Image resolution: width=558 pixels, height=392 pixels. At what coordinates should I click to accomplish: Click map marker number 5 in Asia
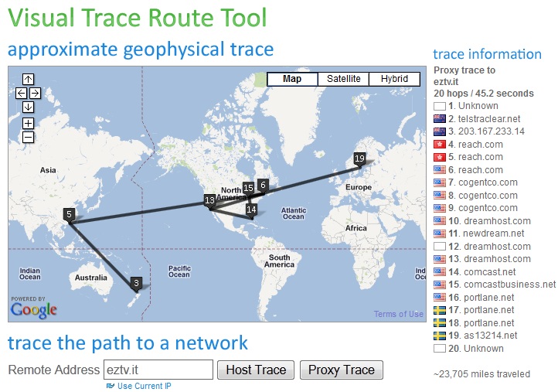[69, 214]
